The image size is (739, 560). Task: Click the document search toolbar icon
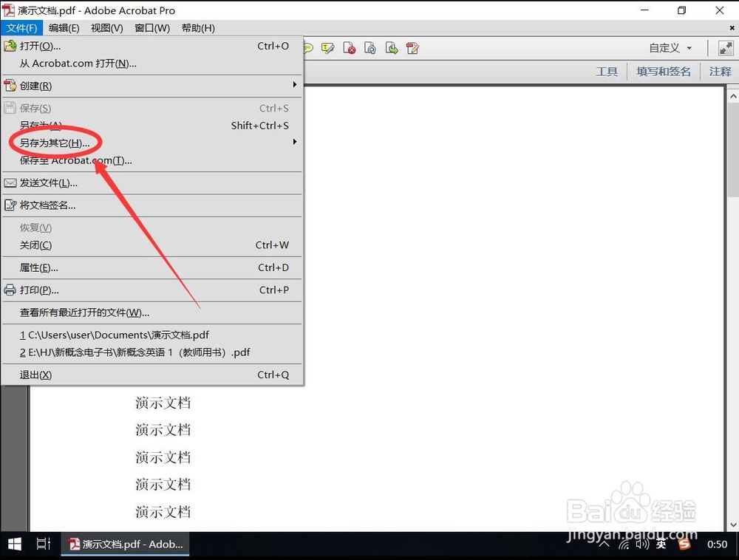(x=370, y=47)
